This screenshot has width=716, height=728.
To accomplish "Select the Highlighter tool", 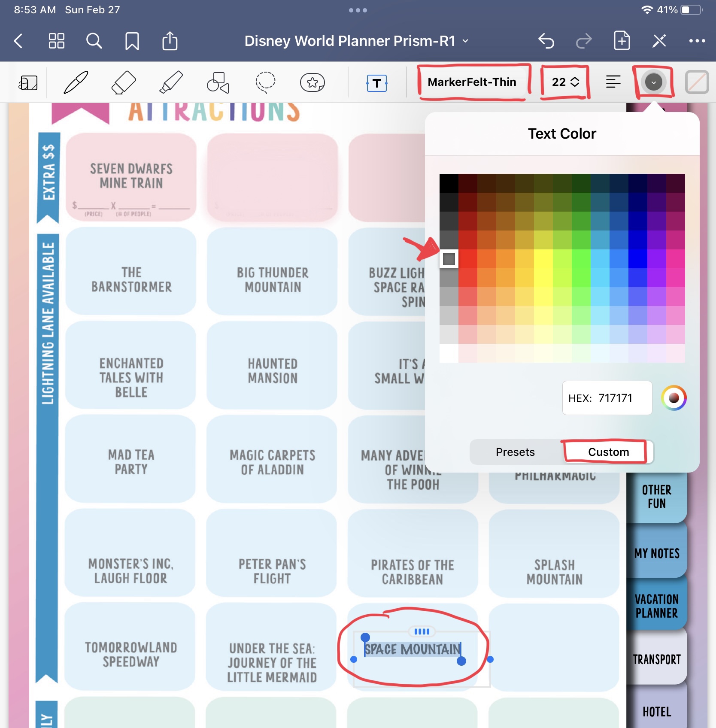I will [171, 82].
